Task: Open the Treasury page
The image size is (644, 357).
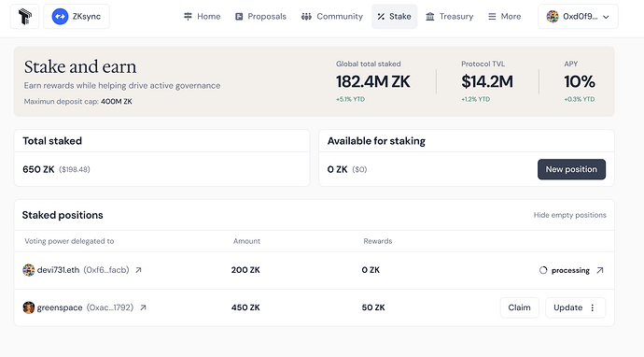Action: pyautogui.click(x=449, y=17)
